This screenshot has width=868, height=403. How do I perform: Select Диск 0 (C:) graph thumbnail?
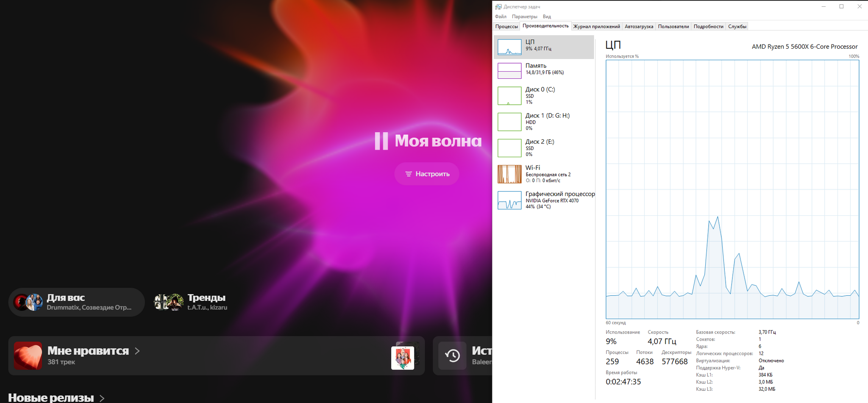pyautogui.click(x=509, y=96)
